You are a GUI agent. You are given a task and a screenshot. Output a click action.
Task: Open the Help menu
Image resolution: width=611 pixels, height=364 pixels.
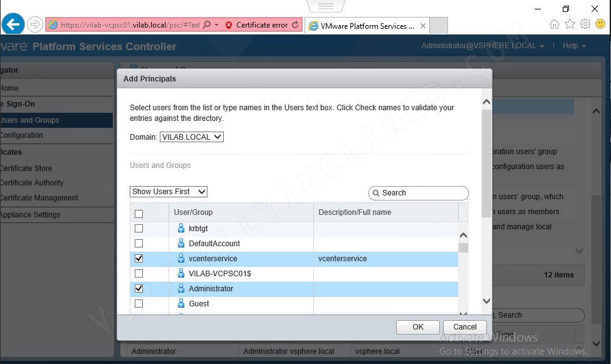[x=574, y=46]
